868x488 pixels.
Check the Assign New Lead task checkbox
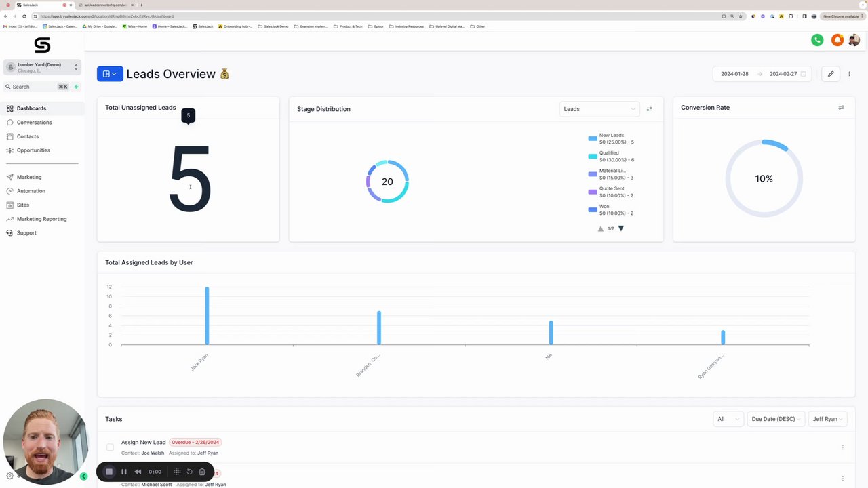pos(110,447)
